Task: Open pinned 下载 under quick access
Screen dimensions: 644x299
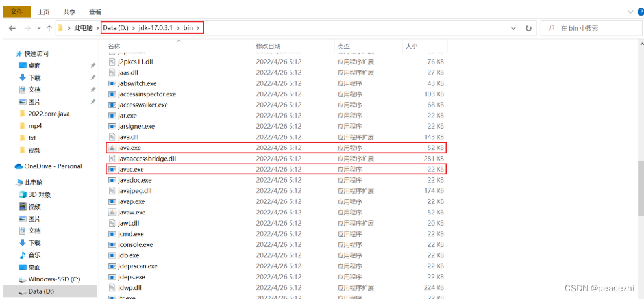Action: 34,77
